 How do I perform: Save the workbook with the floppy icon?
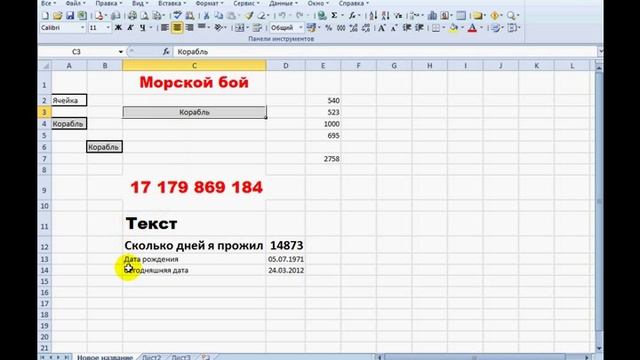70,16
